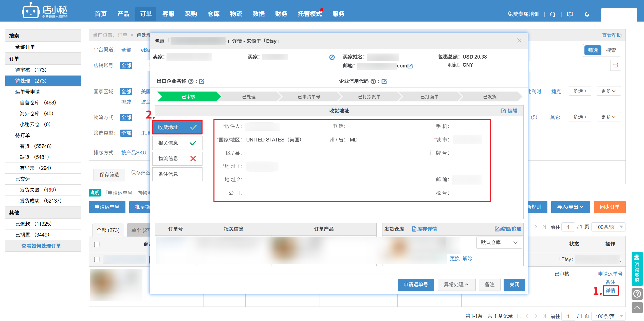
Task: Open the default warehouse dropdown
Action: 499,242
